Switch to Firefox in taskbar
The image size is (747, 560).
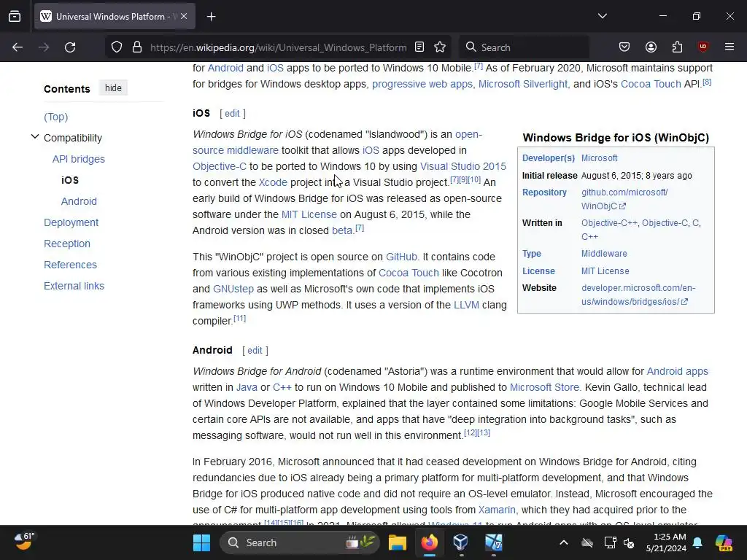click(429, 542)
